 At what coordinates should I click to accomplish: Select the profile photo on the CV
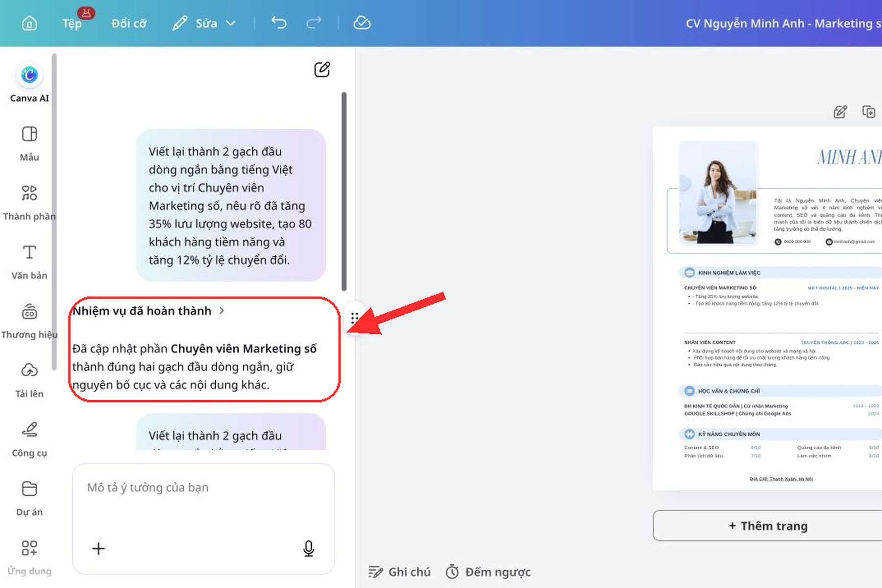click(718, 193)
